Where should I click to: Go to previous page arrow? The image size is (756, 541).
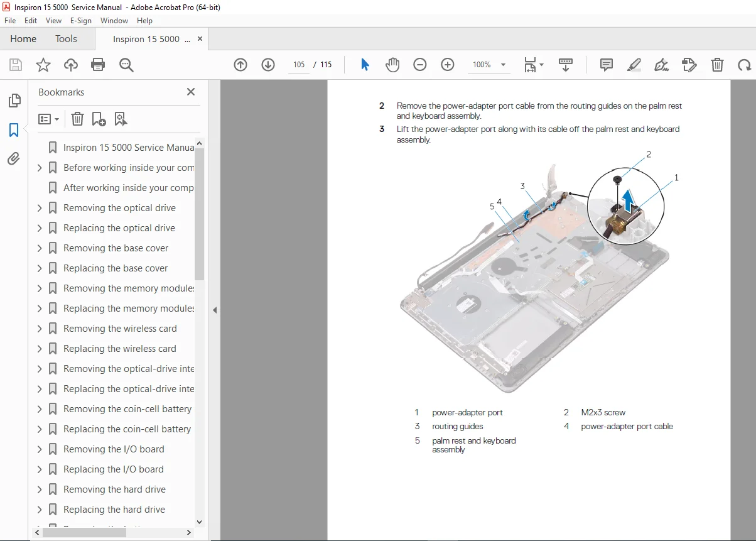point(240,65)
